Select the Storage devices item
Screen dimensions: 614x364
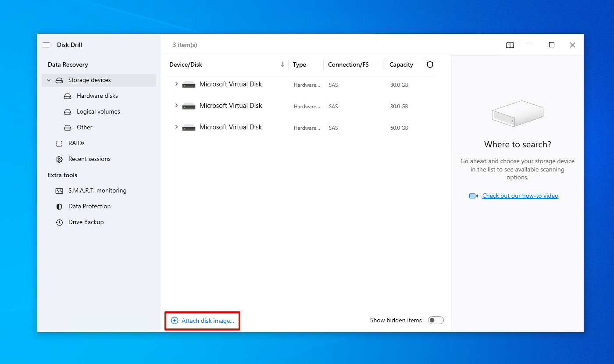99,80
